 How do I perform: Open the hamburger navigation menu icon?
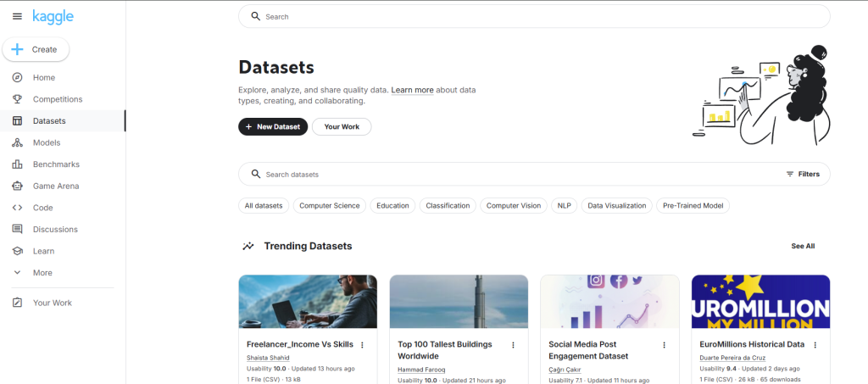(17, 16)
